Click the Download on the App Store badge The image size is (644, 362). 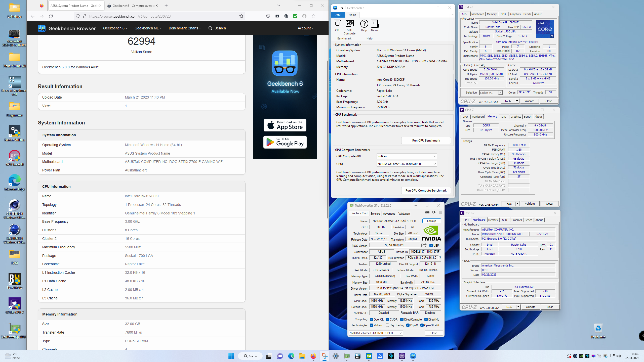pos(285,125)
